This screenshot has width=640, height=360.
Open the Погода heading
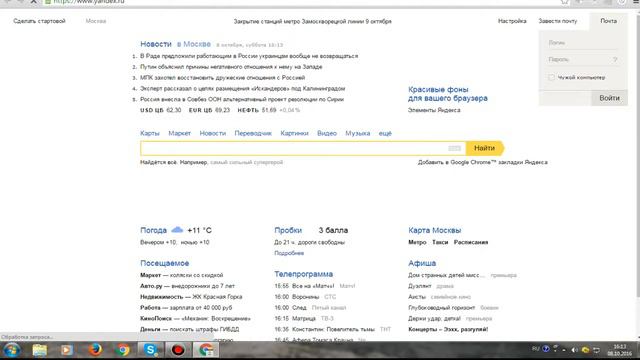tap(153, 230)
